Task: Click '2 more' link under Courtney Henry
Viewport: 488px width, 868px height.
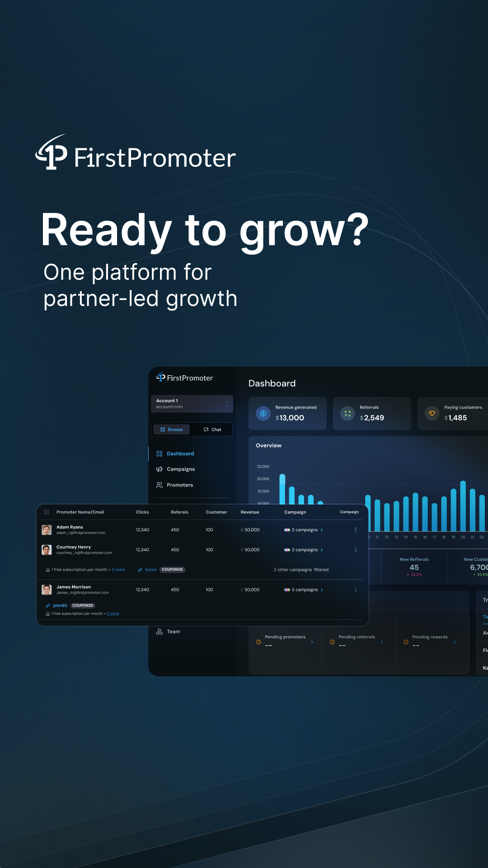Action: 118,570
